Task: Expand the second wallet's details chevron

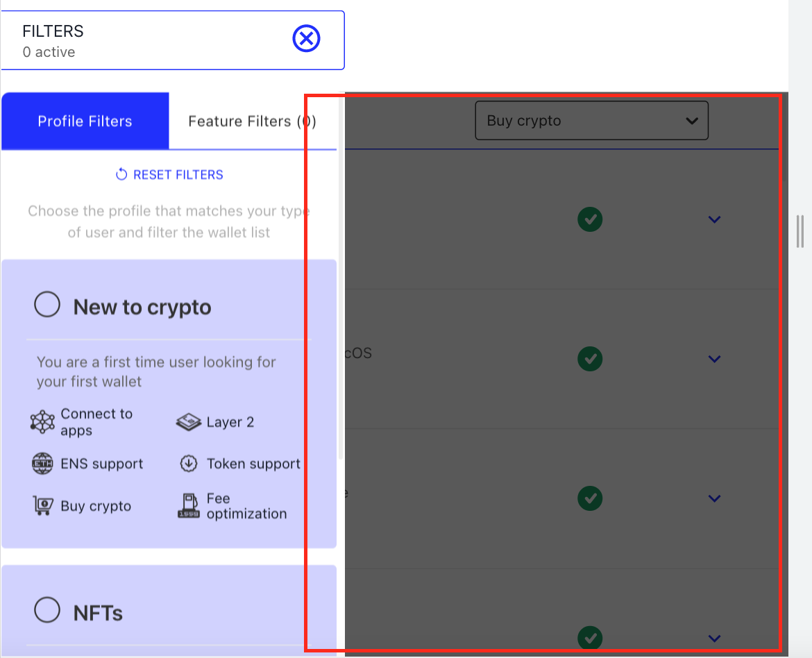Action: click(714, 359)
